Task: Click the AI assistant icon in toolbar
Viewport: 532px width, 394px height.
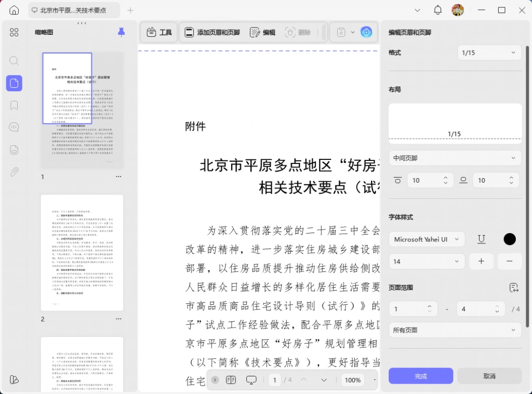Action: [x=366, y=32]
